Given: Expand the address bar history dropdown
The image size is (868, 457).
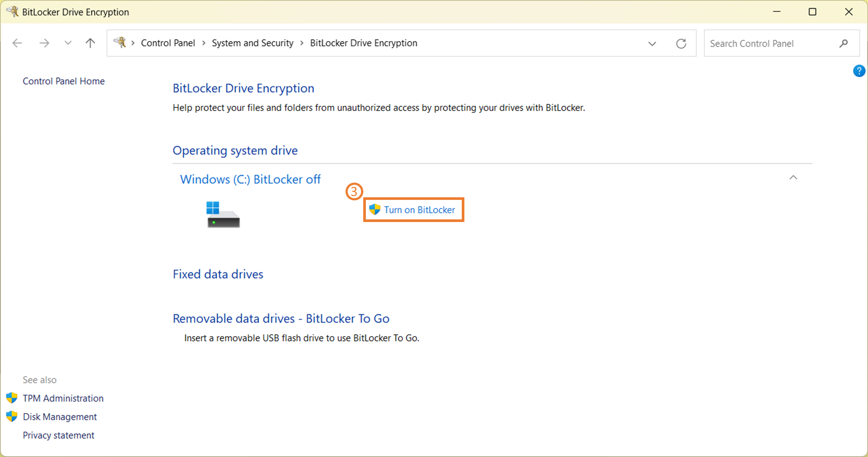Looking at the screenshot, I should tap(652, 43).
